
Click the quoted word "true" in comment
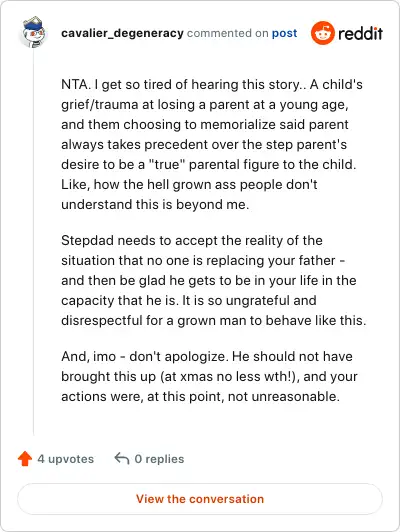coord(167,165)
